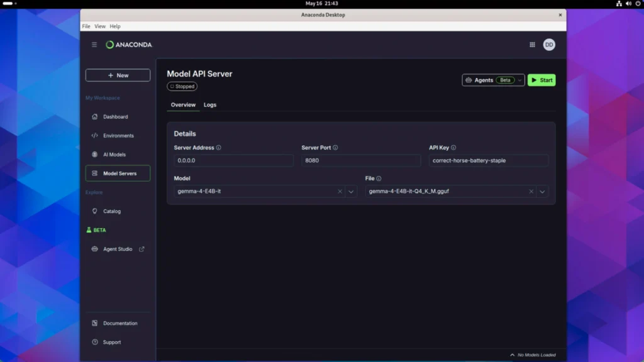The height and width of the screenshot is (362, 644).
Task: Clear the selected gguf file
Action: (x=531, y=192)
